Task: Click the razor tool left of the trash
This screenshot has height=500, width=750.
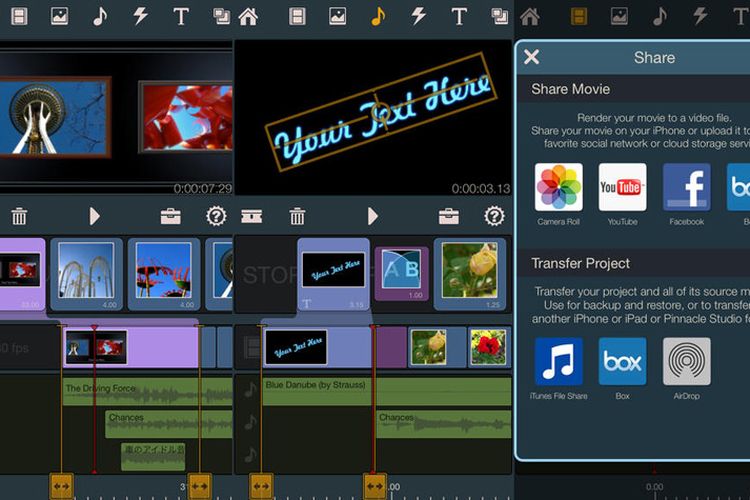Action: coord(251,216)
